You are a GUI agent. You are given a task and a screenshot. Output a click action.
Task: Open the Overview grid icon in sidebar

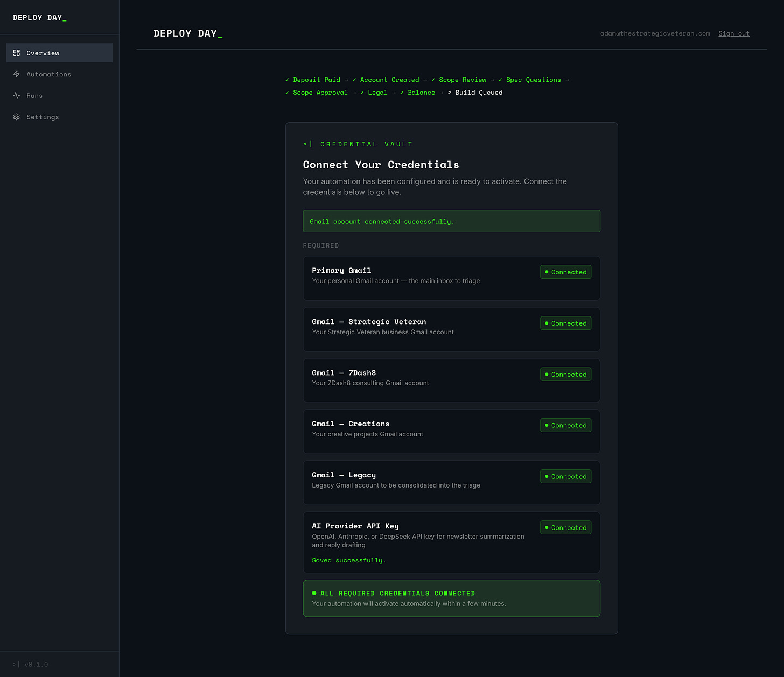[x=17, y=53]
